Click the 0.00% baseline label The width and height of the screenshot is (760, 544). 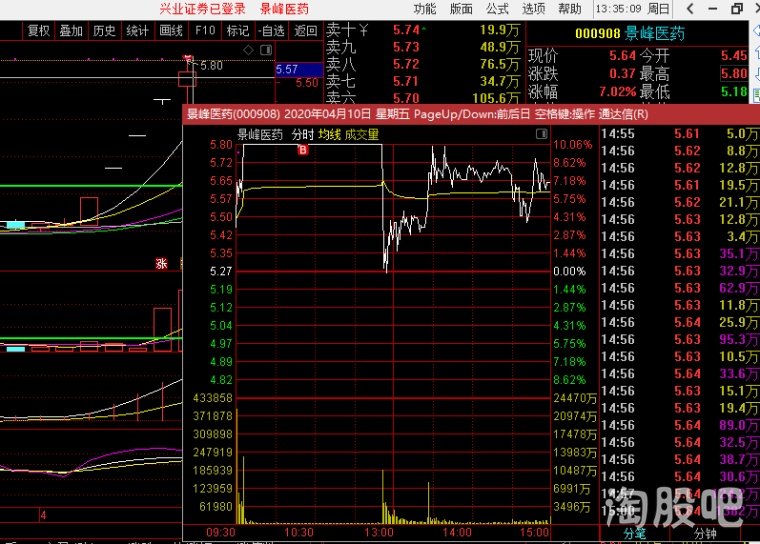pyautogui.click(x=569, y=271)
